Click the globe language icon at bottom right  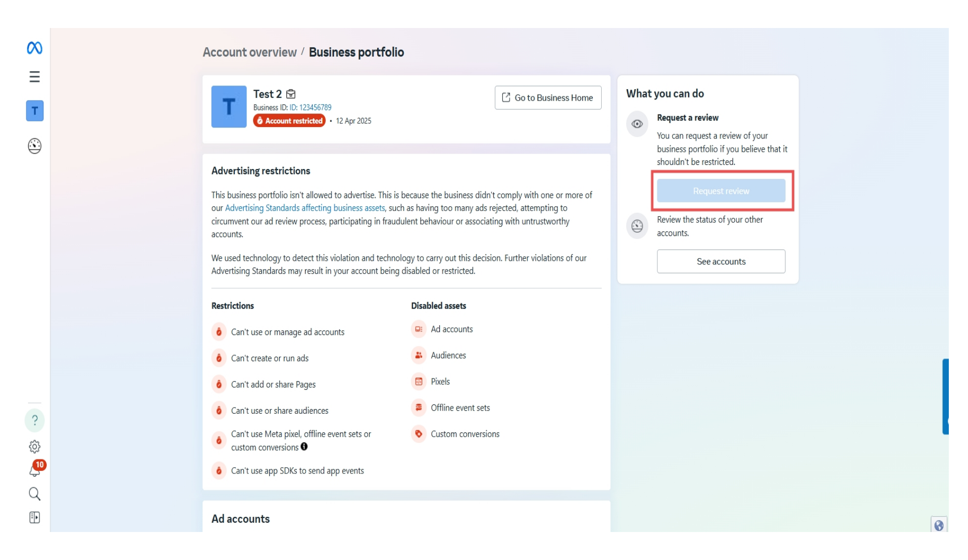pyautogui.click(x=939, y=526)
